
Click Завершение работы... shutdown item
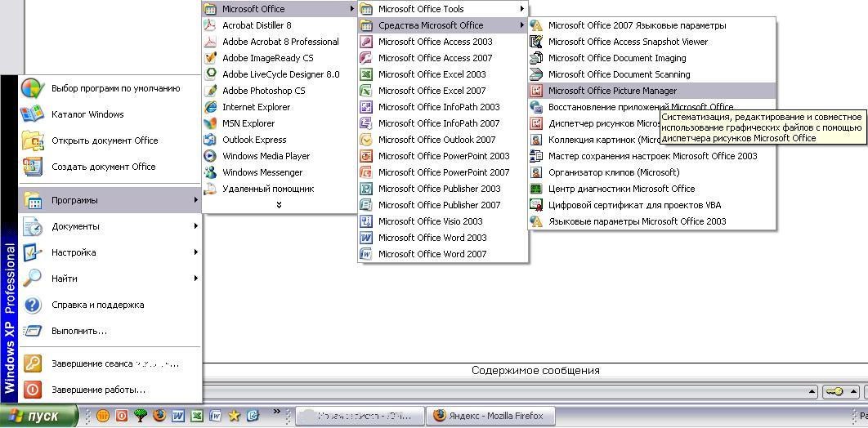[x=110, y=390]
